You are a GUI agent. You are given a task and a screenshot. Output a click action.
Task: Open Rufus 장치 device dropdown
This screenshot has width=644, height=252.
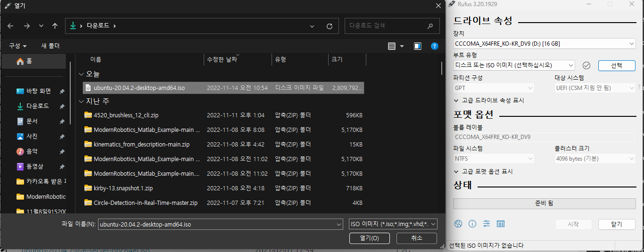tap(545, 44)
